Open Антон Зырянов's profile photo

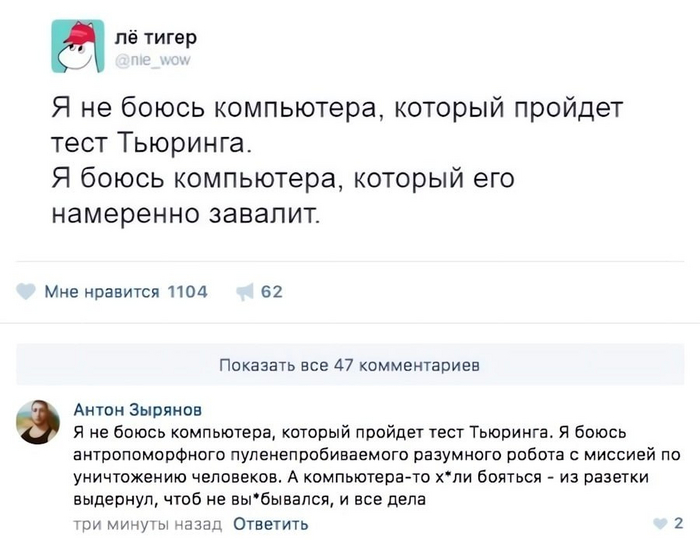[x=38, y=422]
